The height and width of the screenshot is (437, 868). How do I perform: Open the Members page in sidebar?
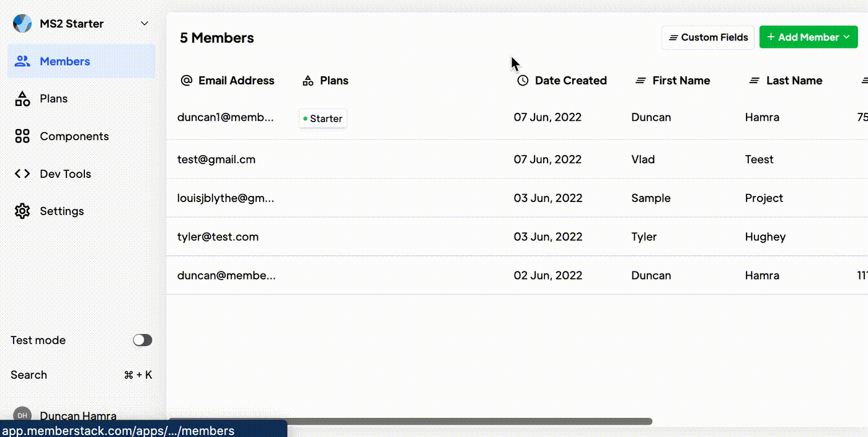click(x=81, y=61)
